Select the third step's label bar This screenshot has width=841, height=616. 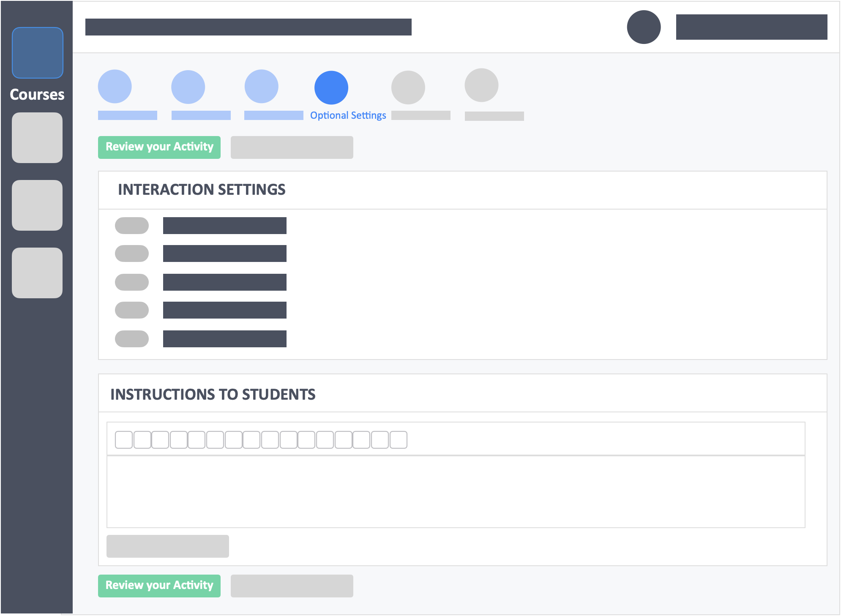(274, 115)
